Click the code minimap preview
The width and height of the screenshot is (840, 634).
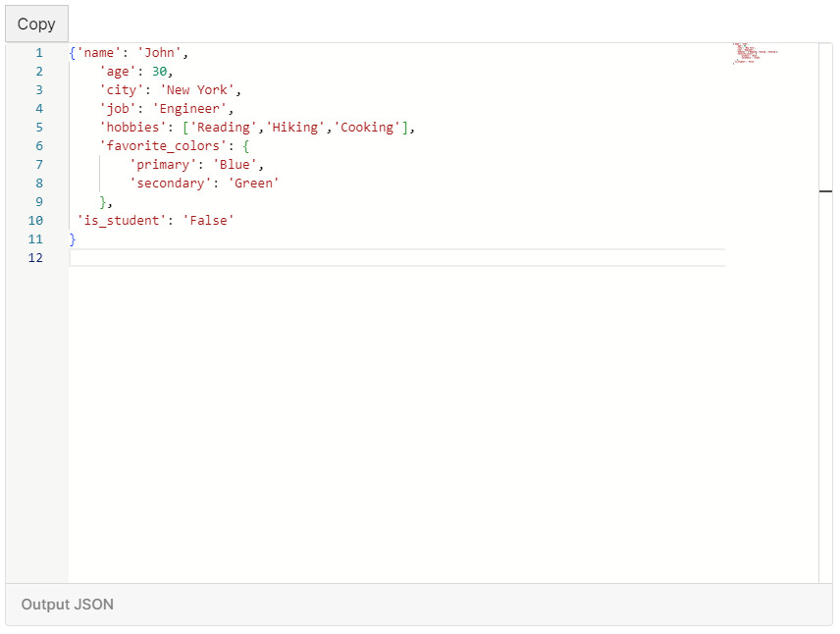tap(754, 54)
